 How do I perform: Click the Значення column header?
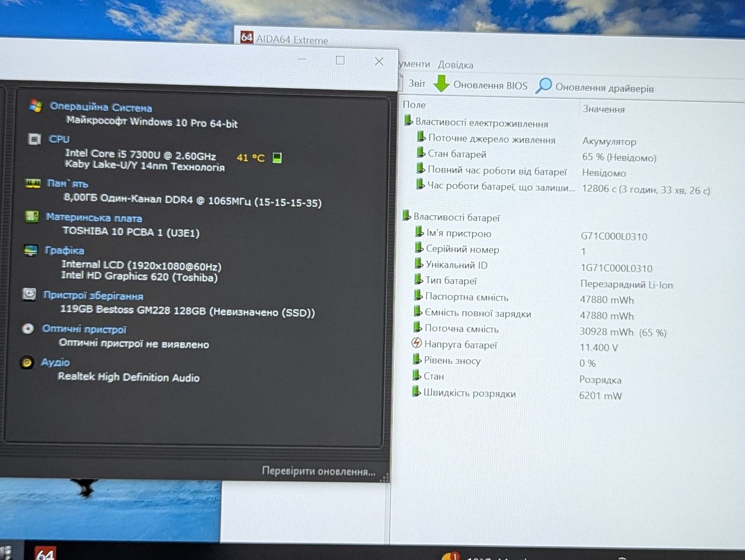click(604, 109)
